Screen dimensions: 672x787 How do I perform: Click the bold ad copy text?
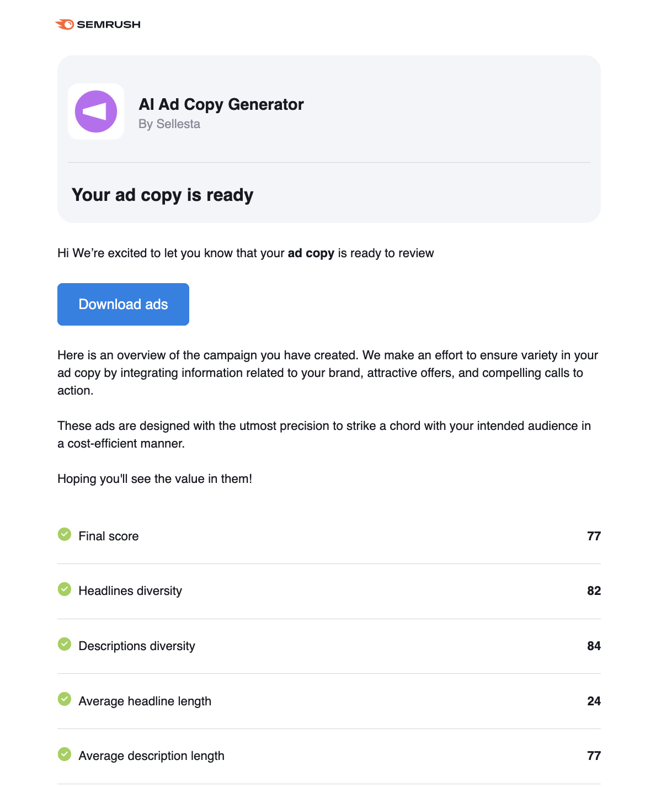pyautogui.click(x=311, y=253)
